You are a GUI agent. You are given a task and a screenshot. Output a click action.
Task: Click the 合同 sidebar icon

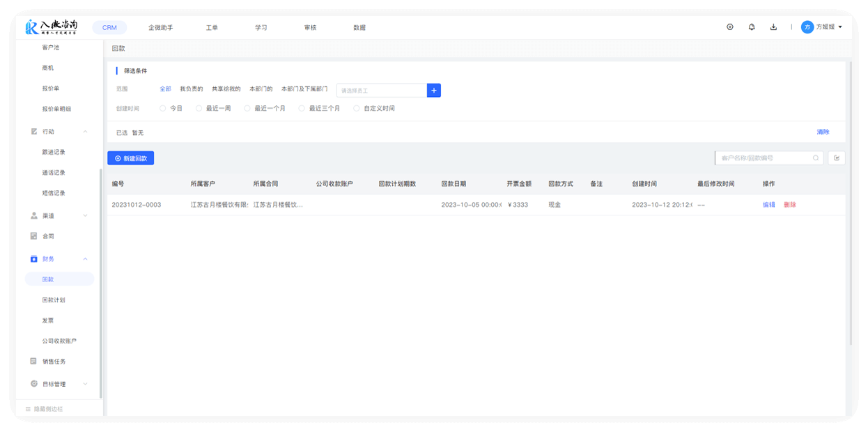34,236
